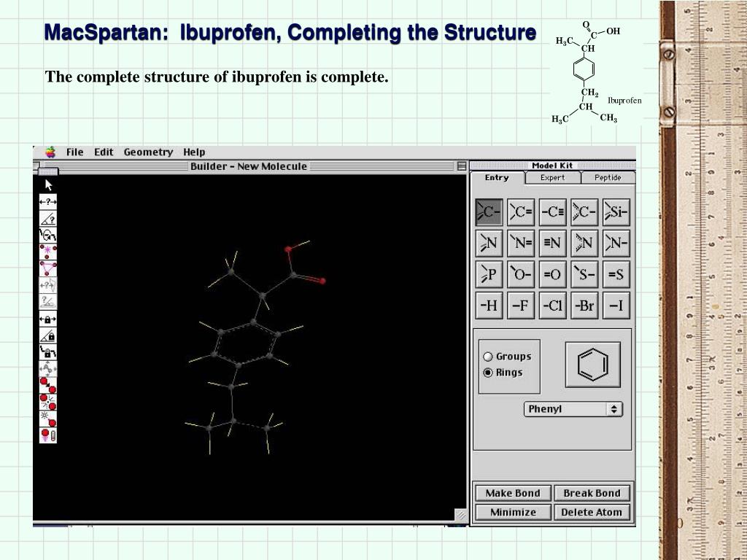Click the red carbonyl oxygen atom

coord(322,281)
